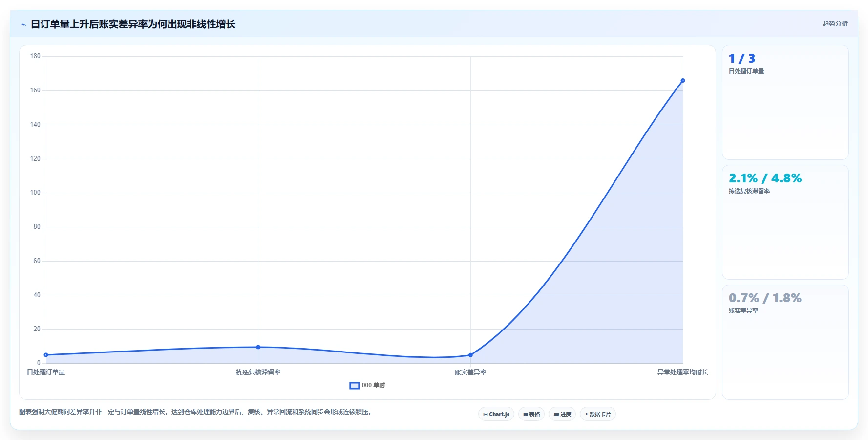Select the Chart.js pill
Screen dimensions: 868x440
(496, 414)
